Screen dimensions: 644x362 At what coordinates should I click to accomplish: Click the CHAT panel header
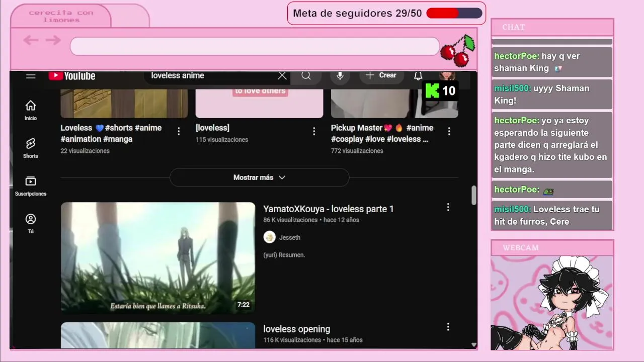click(x=552, y=27)
